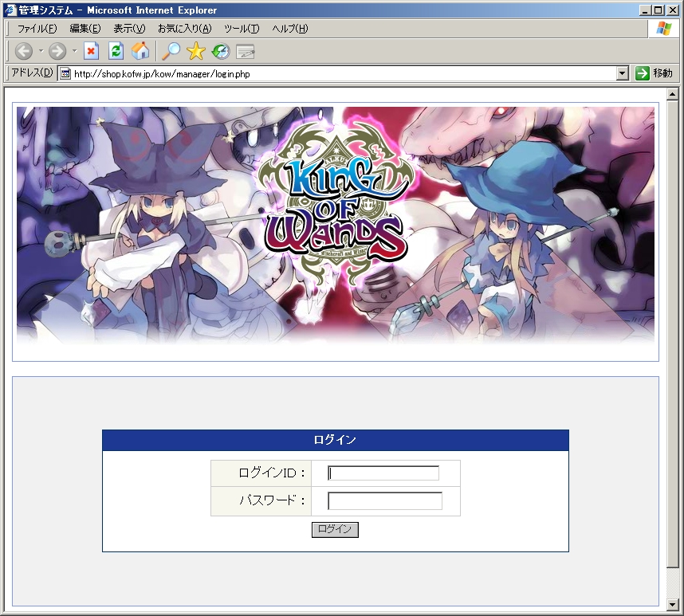Click the 移動 go button

coord(654,73)
